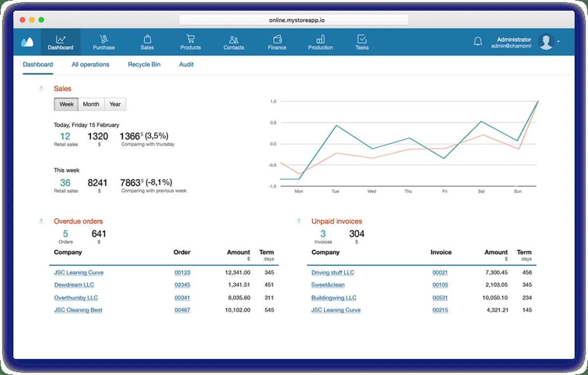
Task: Open JSC Leaning Curve overdue company link
Action: 79,273
